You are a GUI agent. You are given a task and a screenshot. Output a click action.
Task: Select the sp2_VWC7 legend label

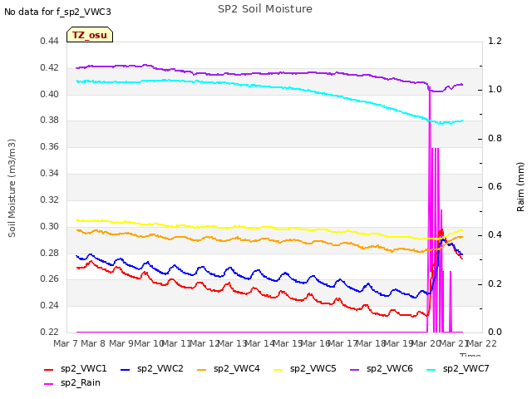point(465,369)
